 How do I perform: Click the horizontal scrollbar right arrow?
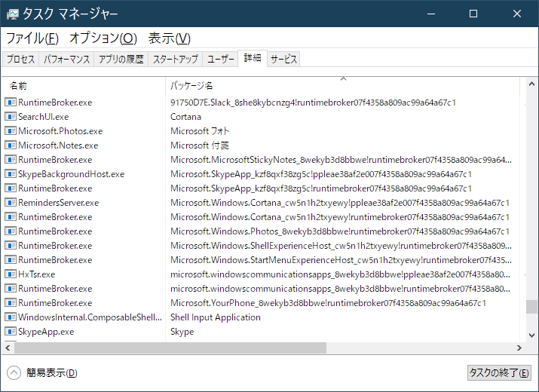(519, 348)
